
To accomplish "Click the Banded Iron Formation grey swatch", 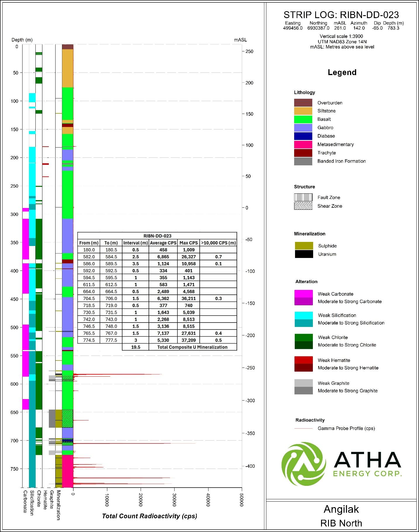I will (303, 161).
